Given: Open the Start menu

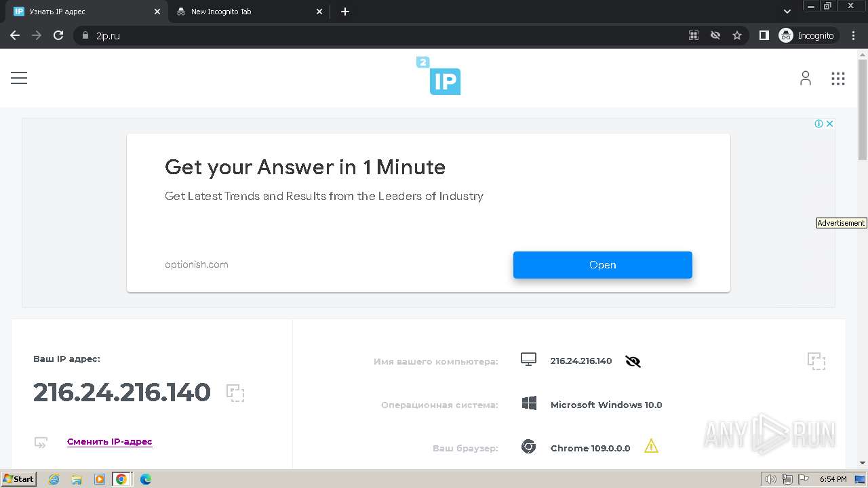Looking at the screenshot, I should pos(18,479).
